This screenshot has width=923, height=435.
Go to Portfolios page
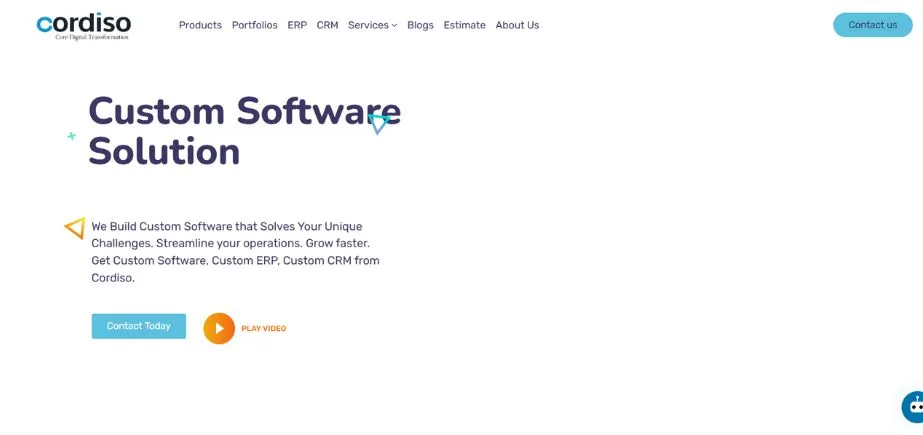click(x=254, y=25)
